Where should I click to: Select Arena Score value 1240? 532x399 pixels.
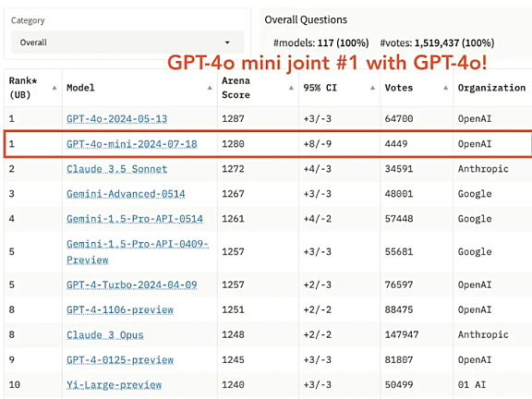tap(233, 385)
